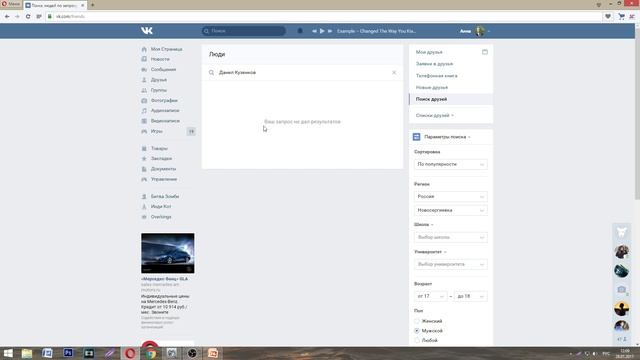Select Новые друзья in right panel
This screenshot has width=640, height=360.
[x=432, y=88]
